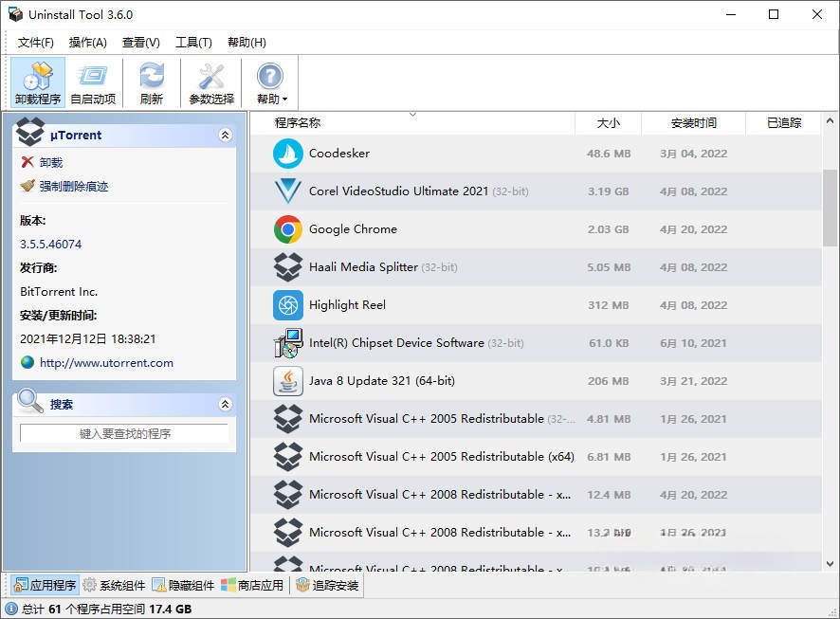Click Coodesker install date 3月 04, 2022
Image resolution: width=840 pixels, height=619 pixels.
[x=693, y=154]
